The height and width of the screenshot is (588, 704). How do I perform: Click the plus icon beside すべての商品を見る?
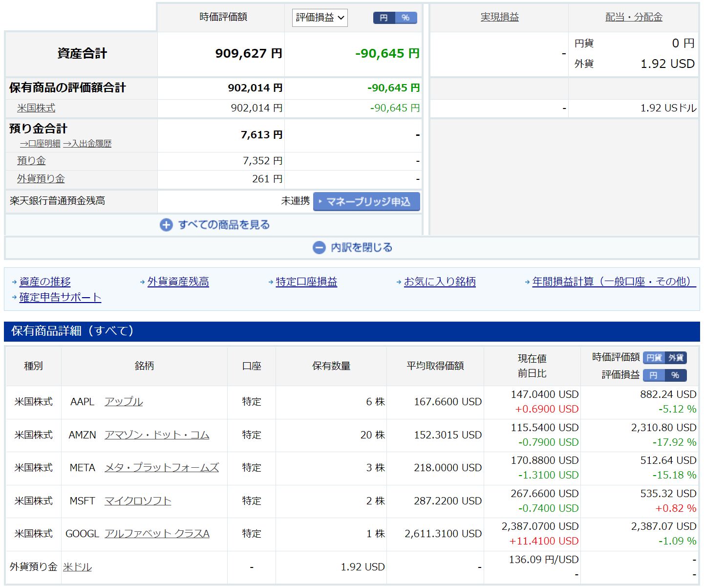click(x=166, y=225)
